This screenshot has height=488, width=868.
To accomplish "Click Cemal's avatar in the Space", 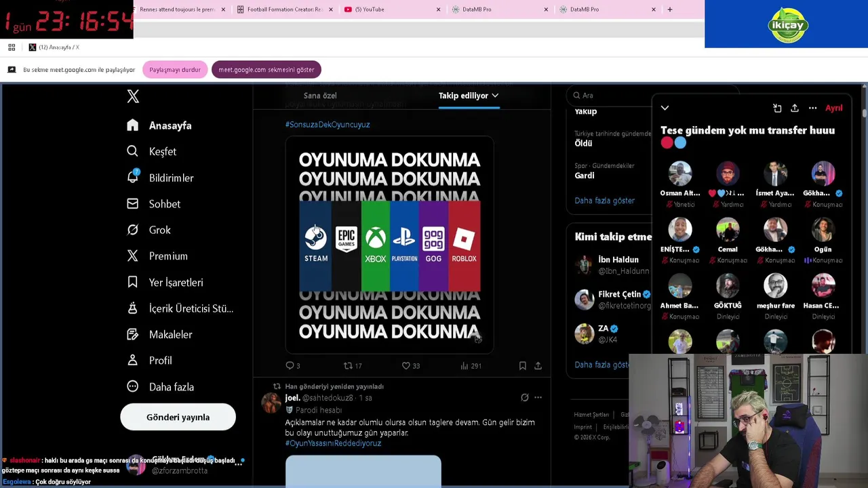I will pos(728,230).
